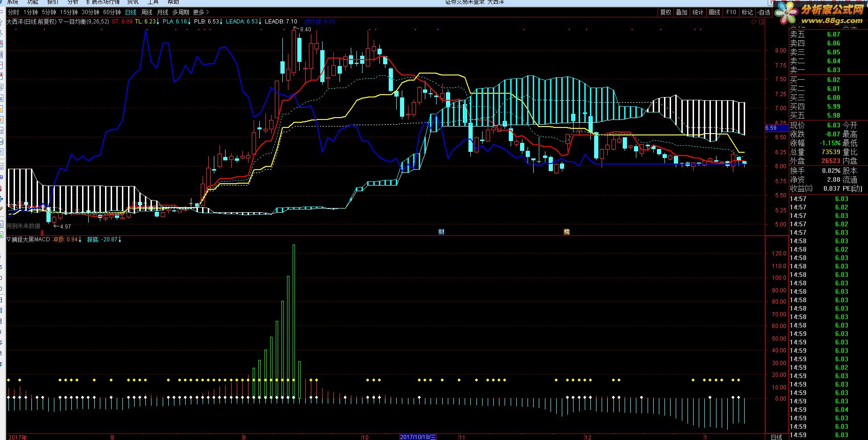Switch to the 月线 monthly tab

pyautogui.click(x=162, y=12)
